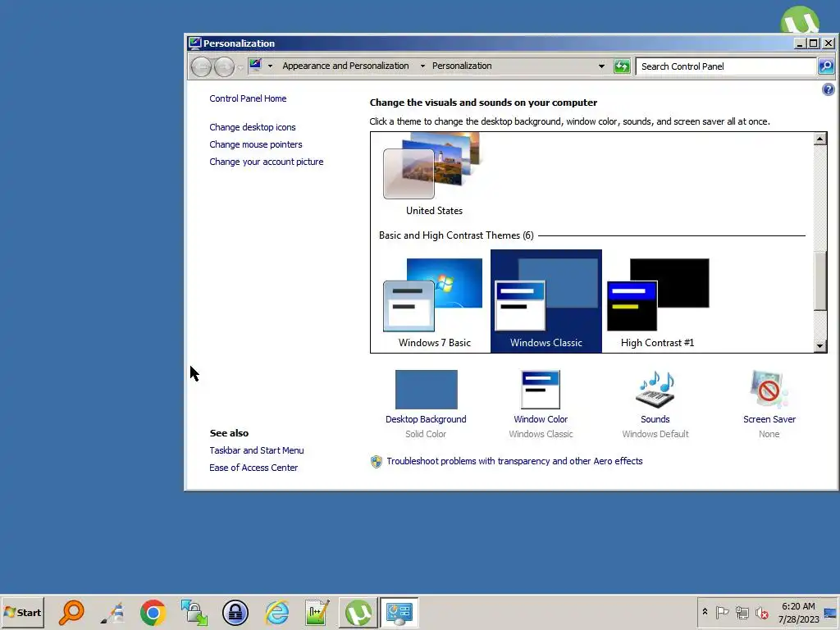Open the address bar history dropdown
This screenshot has height=630, width=840.
tap(601, 66)
